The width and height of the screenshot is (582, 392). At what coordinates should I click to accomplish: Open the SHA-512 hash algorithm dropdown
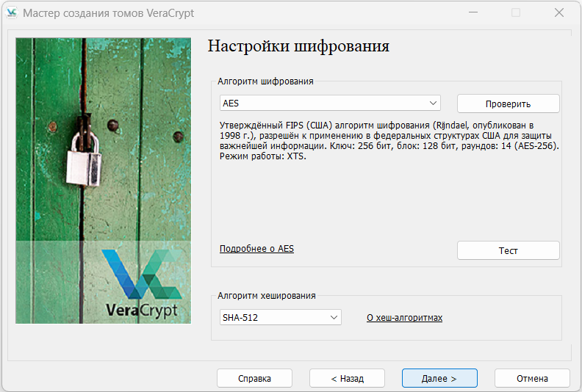280,317
